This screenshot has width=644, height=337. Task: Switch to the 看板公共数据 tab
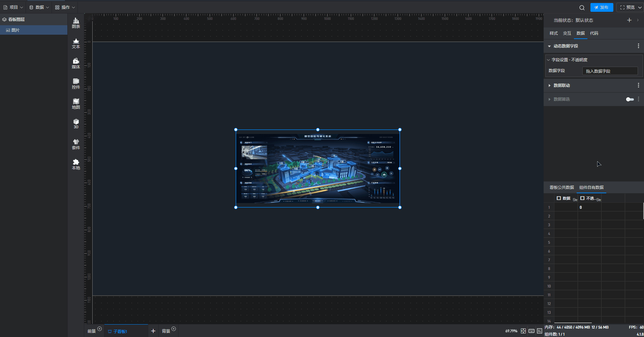[x=561, y=188]
